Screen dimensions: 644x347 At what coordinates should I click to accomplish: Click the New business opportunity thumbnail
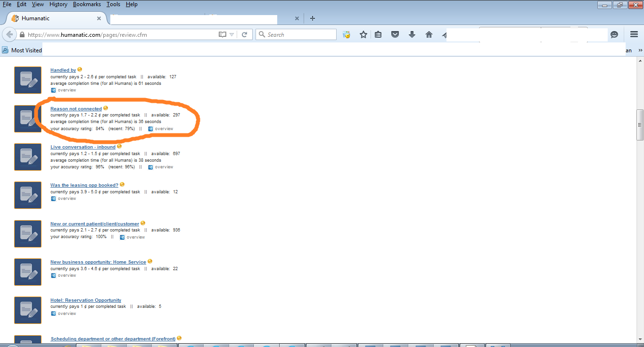coord(28,272)
